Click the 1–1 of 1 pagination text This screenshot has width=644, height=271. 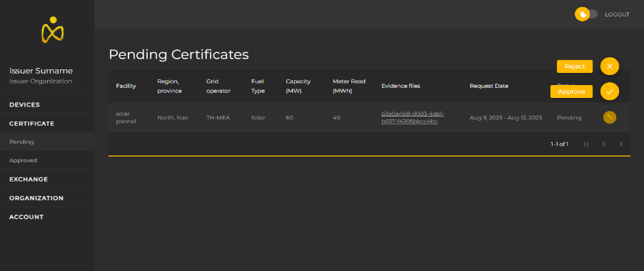pos(559,144)
